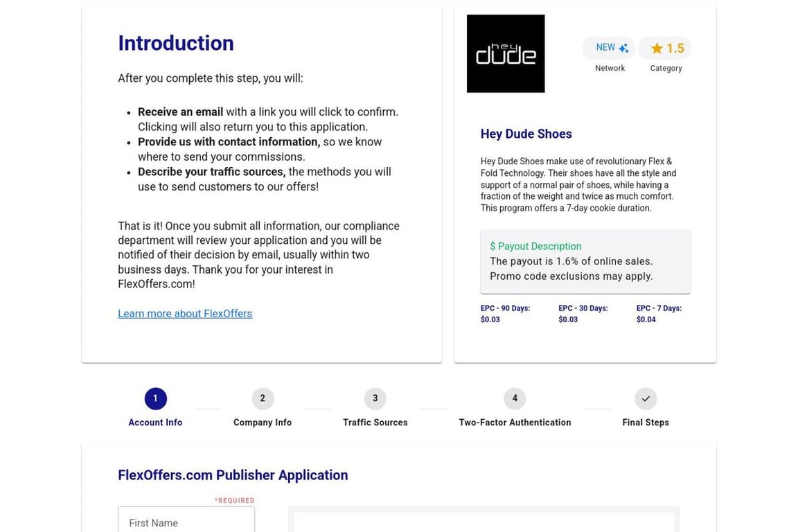Screen dimensions: 798x532
Task: Click the Company Info step label
Action: (263, 423)
